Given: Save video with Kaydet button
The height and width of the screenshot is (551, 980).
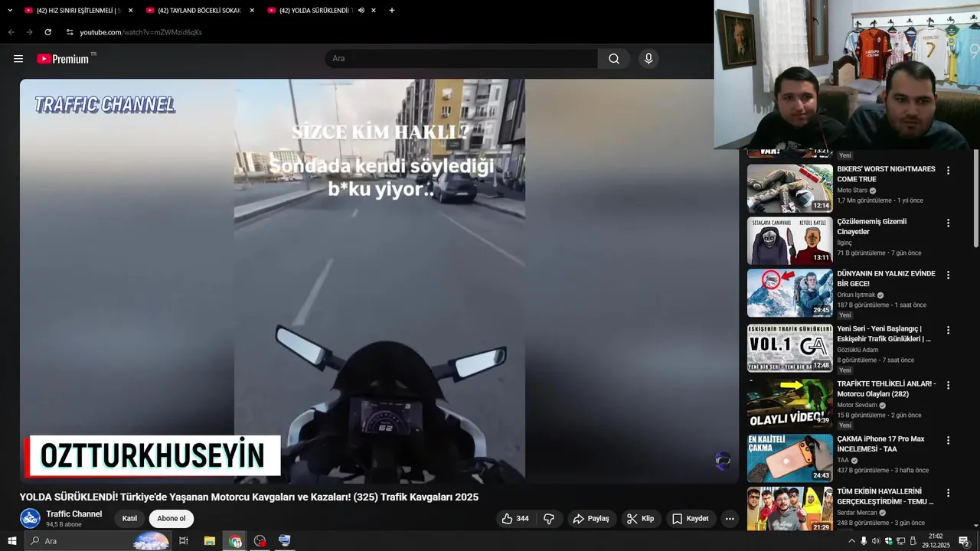Looking at the screenshot, I should point(691,519).
